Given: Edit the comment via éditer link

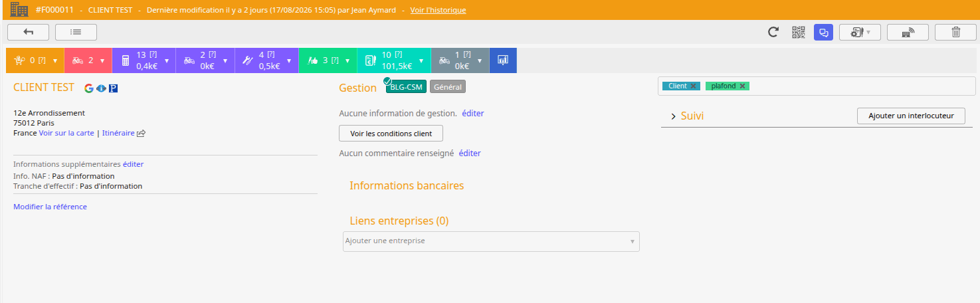Looking at the screenshot, I should coord(470,153).
